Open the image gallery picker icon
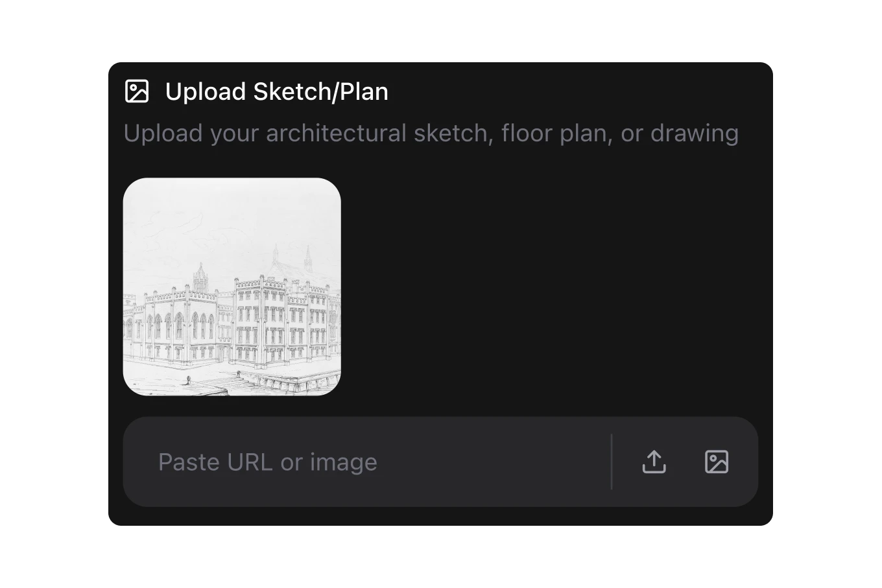Viewport: 882px width, 588px height. click(x=716, y=462)
